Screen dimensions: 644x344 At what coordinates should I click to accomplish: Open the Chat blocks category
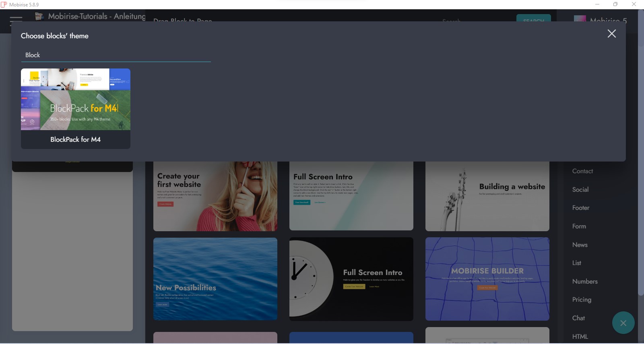point(578,318)
